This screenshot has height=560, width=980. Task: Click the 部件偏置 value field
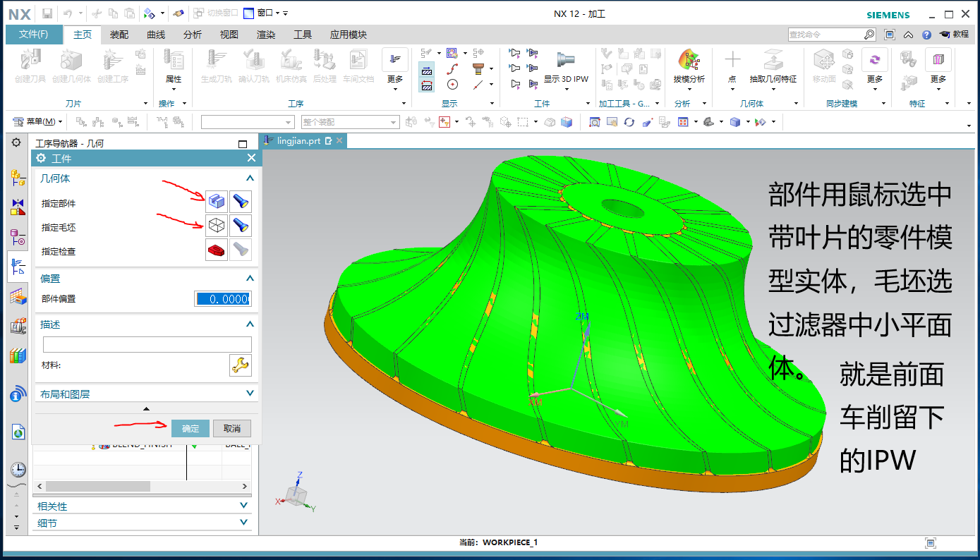click(x=223, y=299)
